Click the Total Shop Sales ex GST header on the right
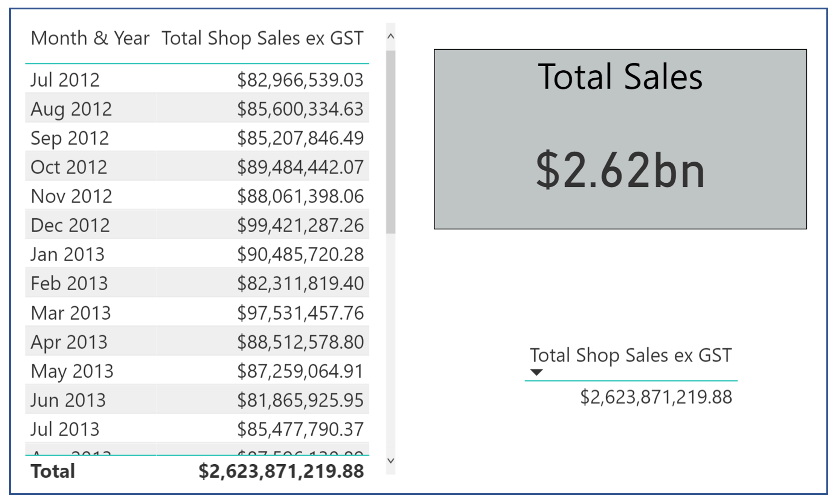Image resolution: width=838 pixels, height=504 pixels. [x=631, y=356]
